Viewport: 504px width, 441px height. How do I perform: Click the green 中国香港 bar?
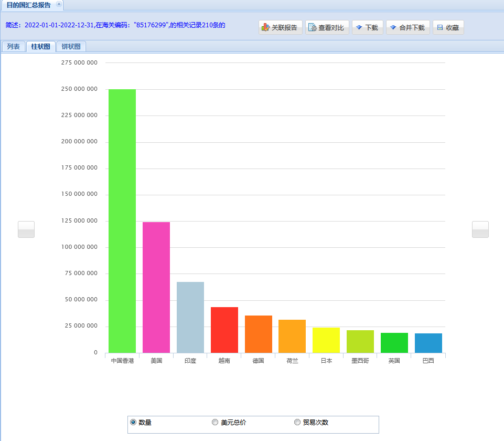122,220
